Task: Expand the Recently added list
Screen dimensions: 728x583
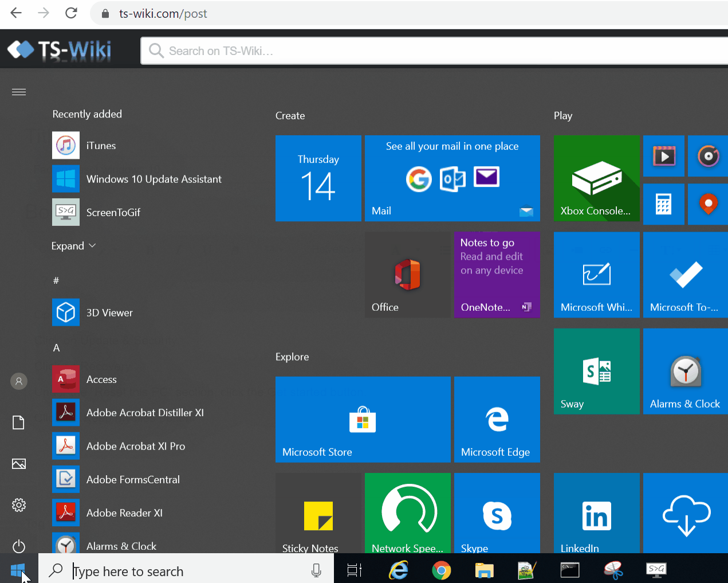Action: point(73,246)
